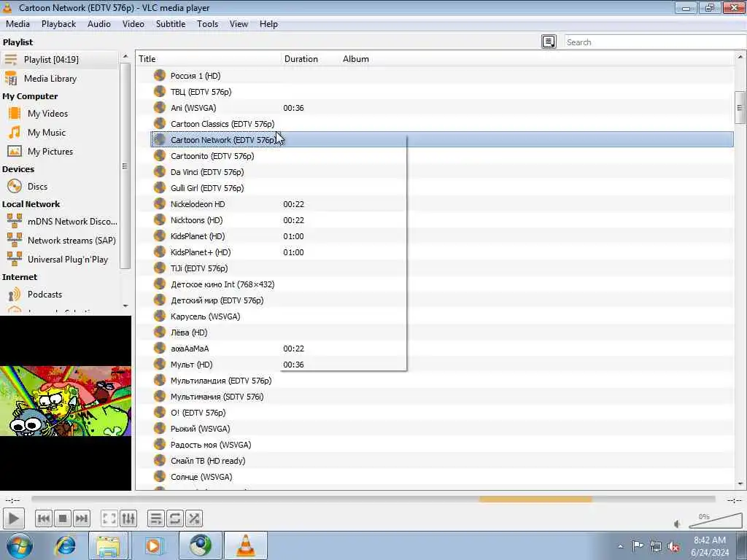Open Windows Start button
747x560 pixels.
click(18, 545)
